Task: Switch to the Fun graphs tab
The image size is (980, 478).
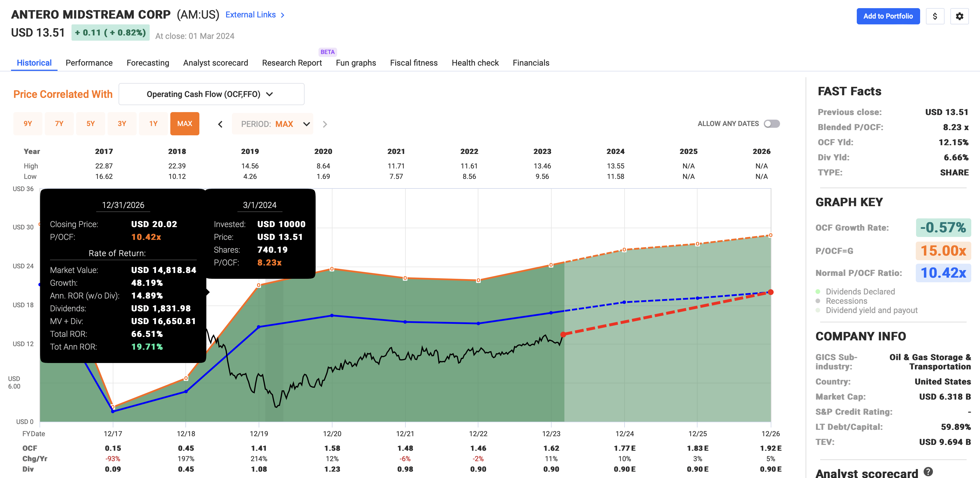Action: point(355,63)
